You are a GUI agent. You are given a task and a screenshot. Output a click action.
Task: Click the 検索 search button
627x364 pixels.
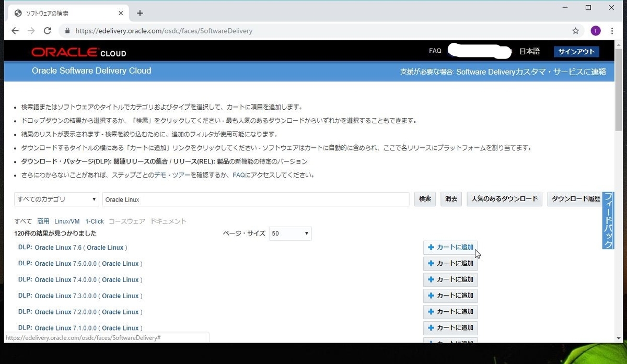coord(425,199)
